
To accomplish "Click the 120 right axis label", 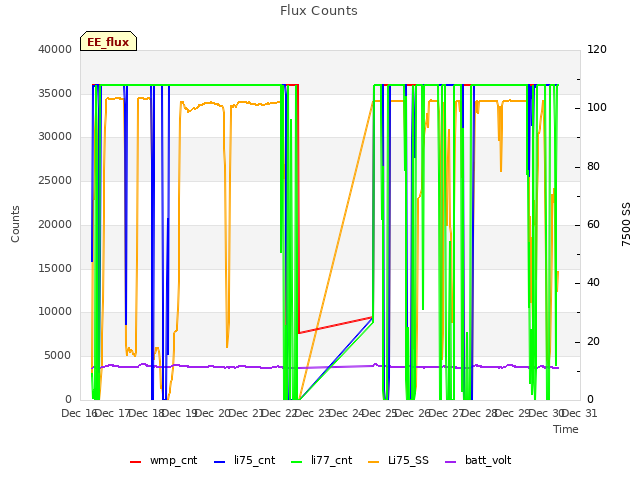I will (x=597, y=49).
